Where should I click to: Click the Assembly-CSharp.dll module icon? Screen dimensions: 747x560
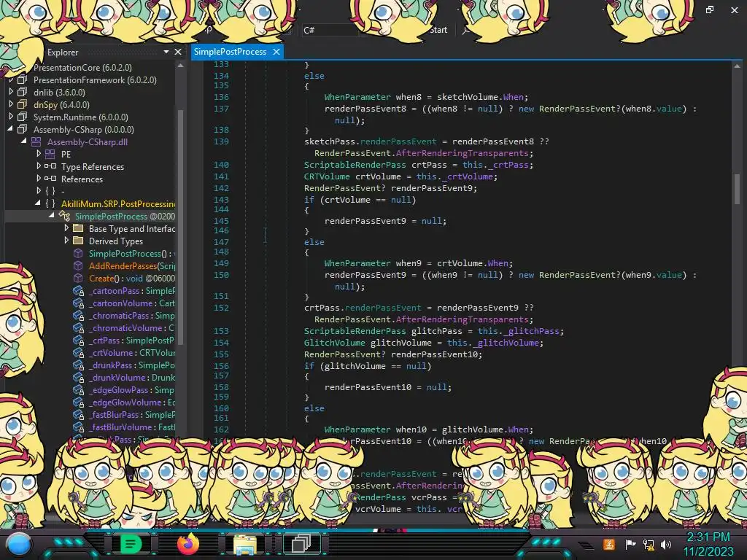coord(36,141)
